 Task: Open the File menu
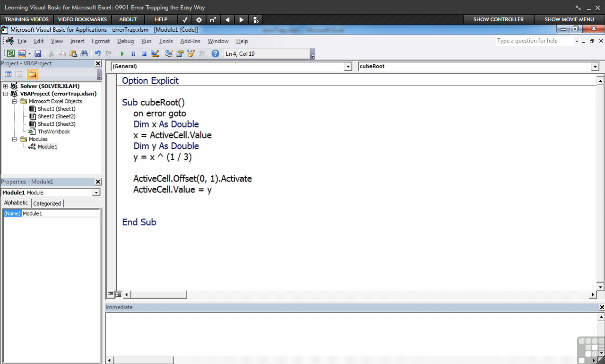point(22,41)
